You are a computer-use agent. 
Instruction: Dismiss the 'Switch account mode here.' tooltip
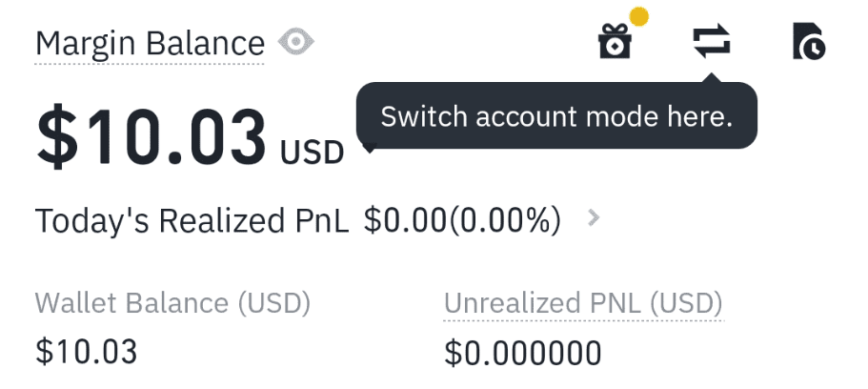click(x=556, y=116)
